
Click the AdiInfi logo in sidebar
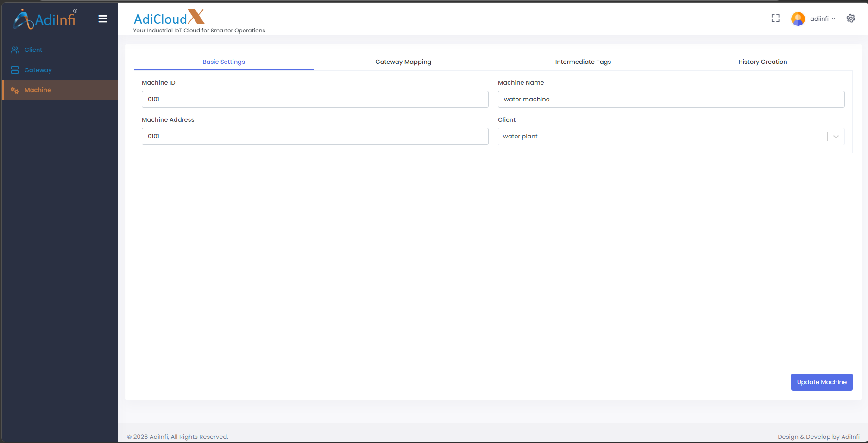click(x=45, y=19)
